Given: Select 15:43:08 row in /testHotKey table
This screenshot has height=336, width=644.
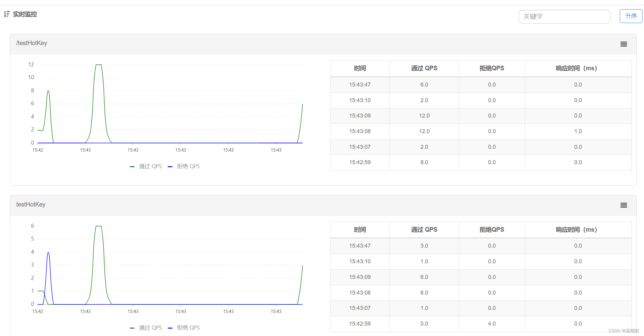Looking at the screenshot, I should (481, 132).
